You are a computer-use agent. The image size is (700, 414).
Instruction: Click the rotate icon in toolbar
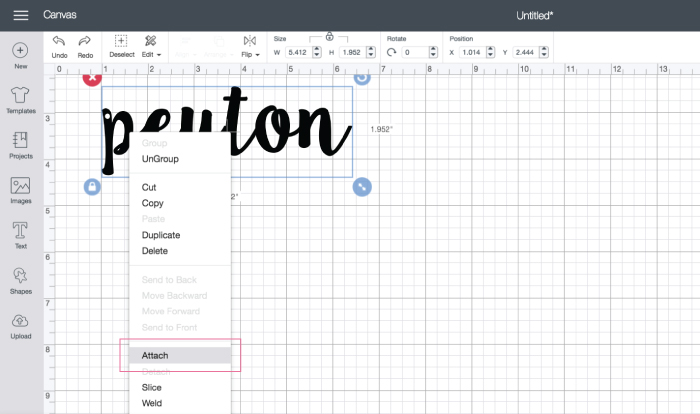(x=392, y=52)
